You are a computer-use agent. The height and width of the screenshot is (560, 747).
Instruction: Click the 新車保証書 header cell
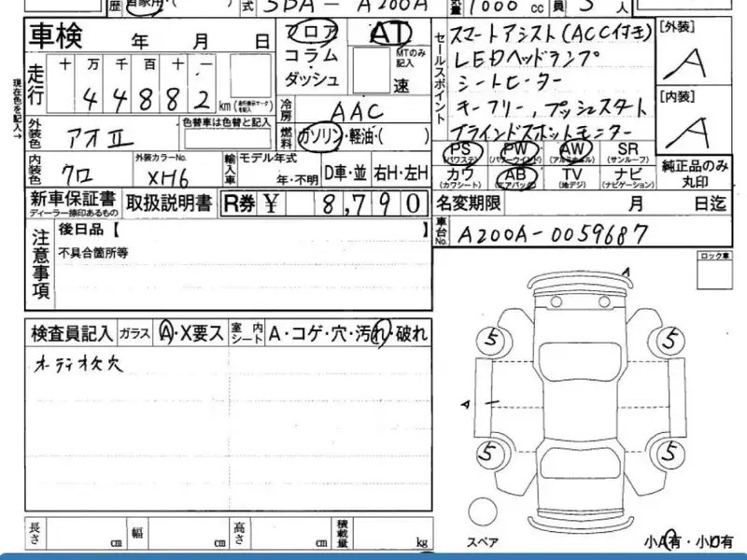[73, 203]
